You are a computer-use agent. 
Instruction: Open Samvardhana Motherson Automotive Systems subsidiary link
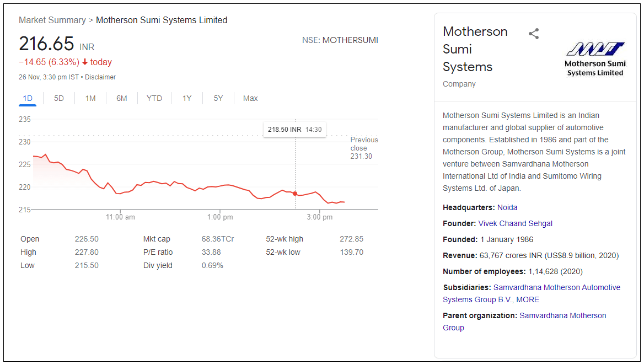point(532,293)
